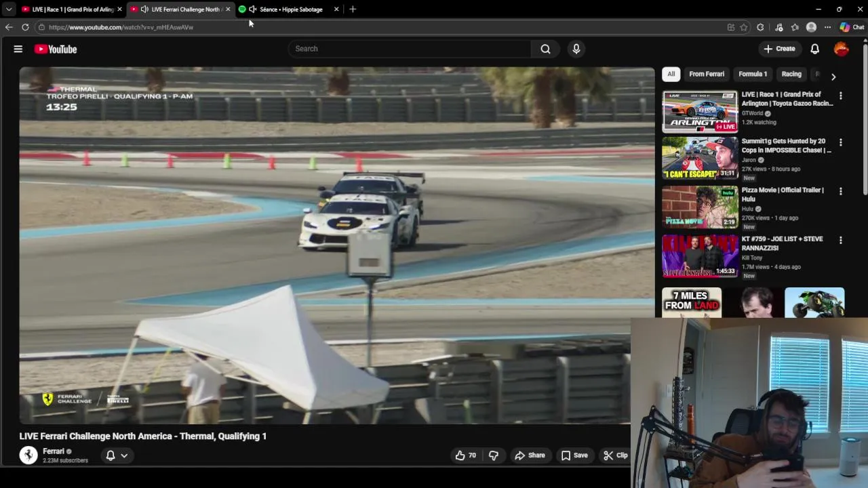Clip the video with scissors button

[616, 455]
